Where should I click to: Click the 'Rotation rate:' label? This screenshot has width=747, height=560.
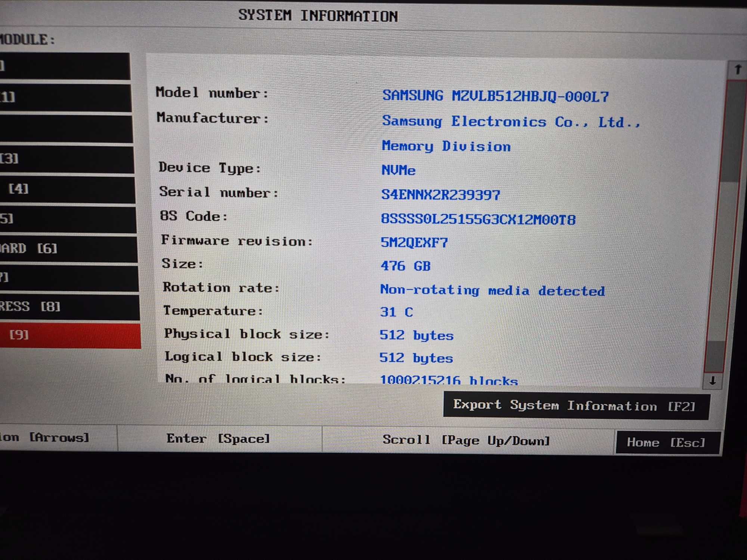coord(221,287)
